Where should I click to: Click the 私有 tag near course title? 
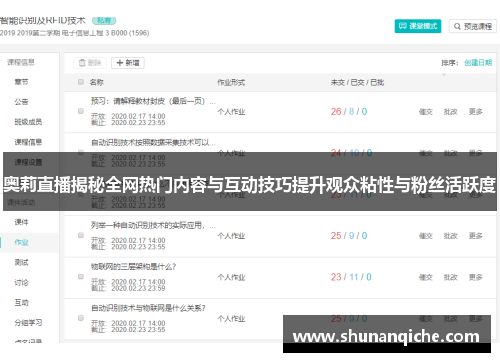(x=104, y=21)
